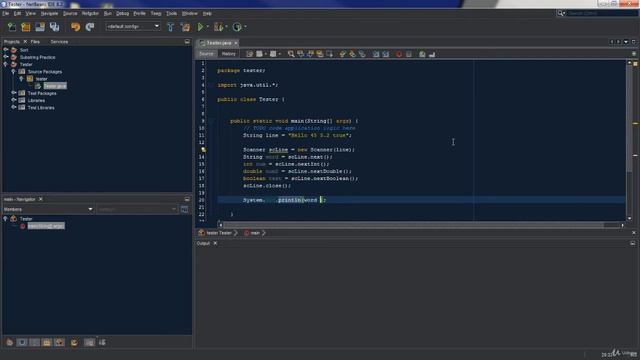This screenshot has height=360, width=640.
Task: Toggle Show Static Members filter in Navigator
Action: [x=34, y=342]
